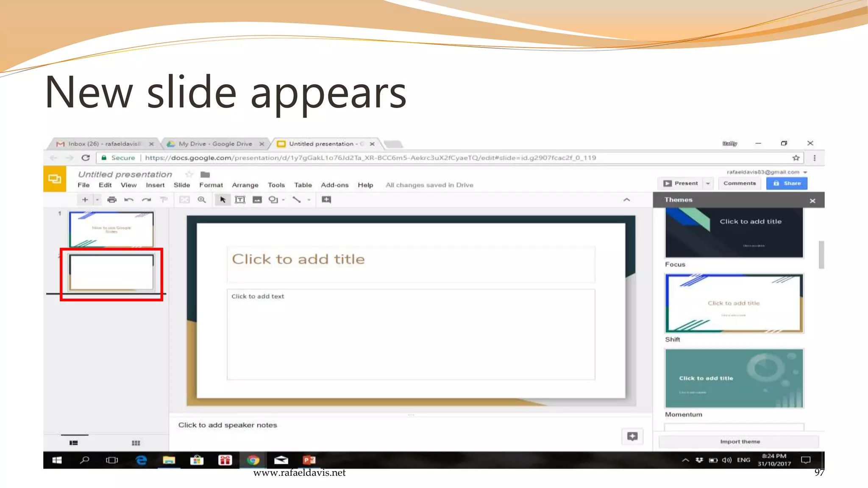Screen dimensions: 868x488
Task: Open the Table menu
Action: (x=303, y=185)
